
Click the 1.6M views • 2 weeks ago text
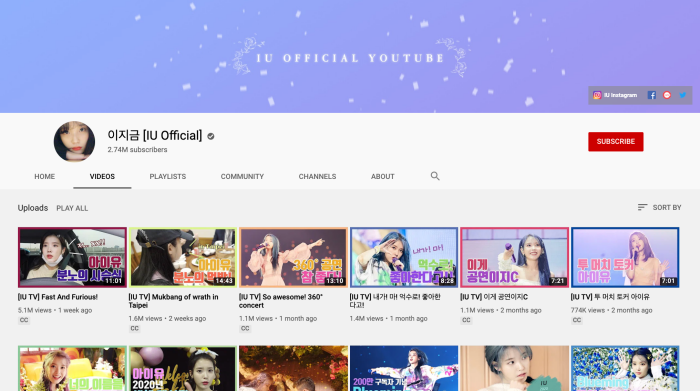167,319
